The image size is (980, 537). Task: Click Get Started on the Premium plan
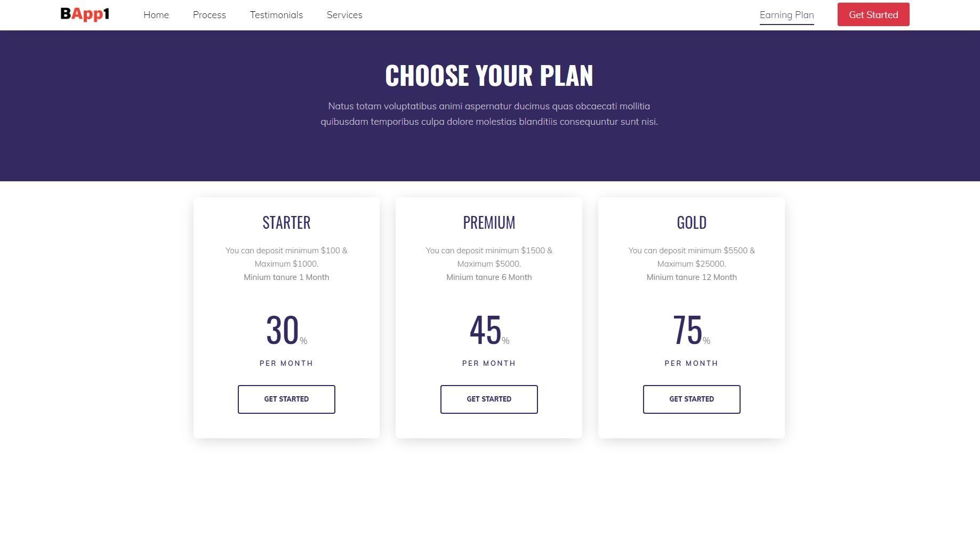(489, 399)
